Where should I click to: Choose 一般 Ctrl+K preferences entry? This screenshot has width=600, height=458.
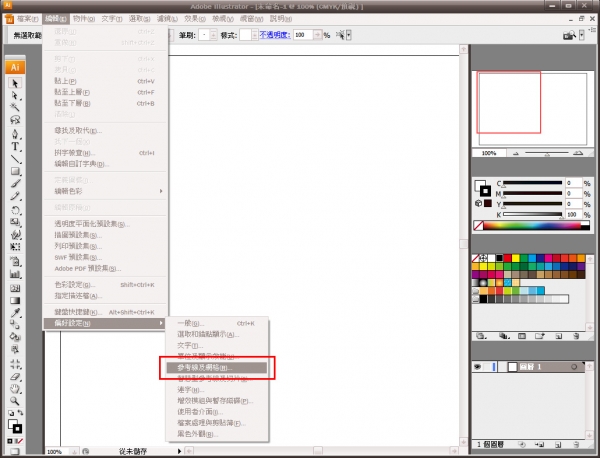(x=217, y=323)
